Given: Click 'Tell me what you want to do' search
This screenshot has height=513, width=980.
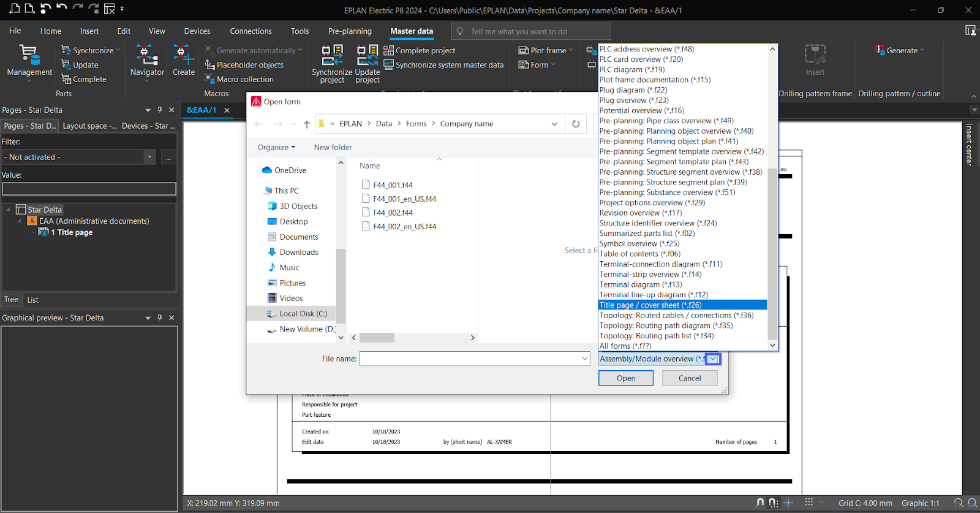Looking at the screenshot, I should click(531, 31).
